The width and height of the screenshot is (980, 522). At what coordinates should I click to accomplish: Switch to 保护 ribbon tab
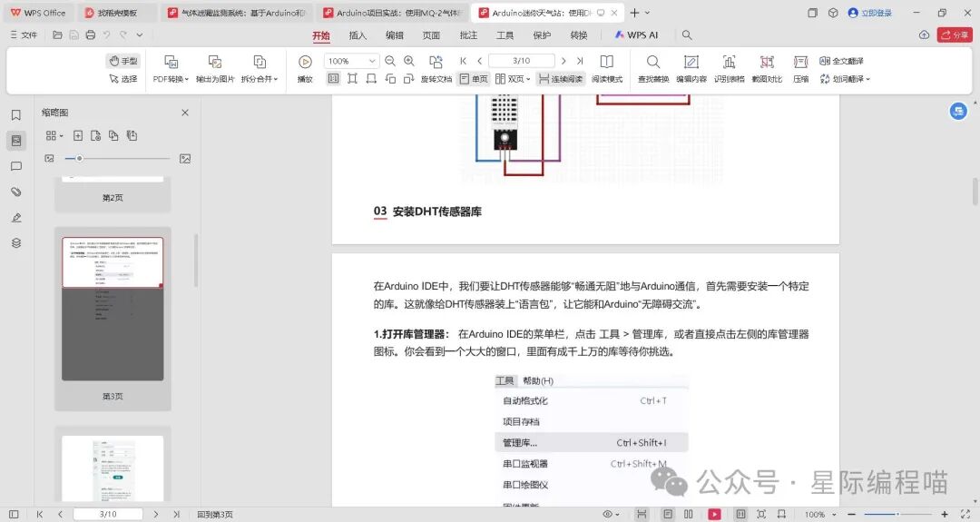[x=542, y=35]
